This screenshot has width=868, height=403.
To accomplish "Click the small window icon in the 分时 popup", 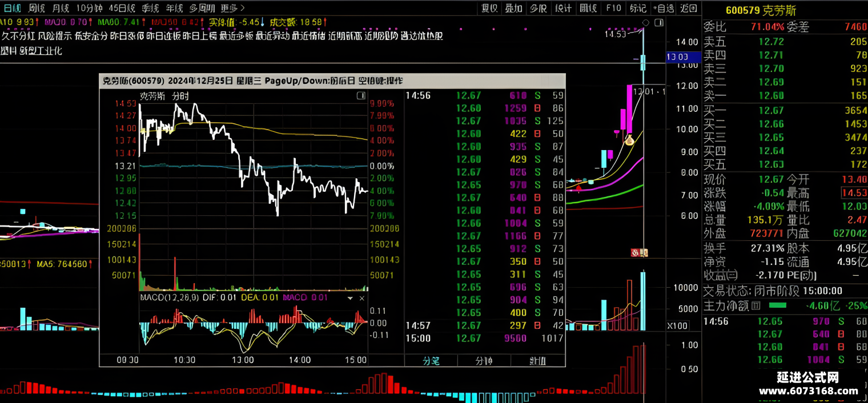I will click(x=361, y=96).
